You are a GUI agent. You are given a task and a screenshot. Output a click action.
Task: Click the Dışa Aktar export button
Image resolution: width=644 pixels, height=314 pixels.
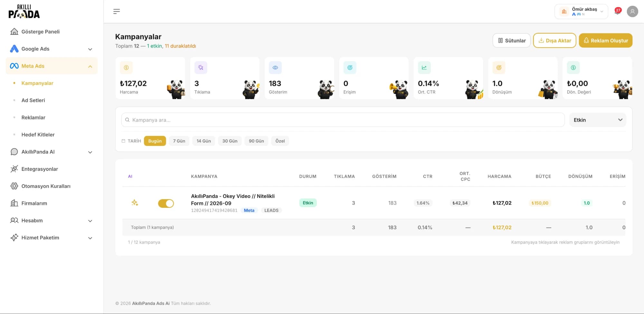tap(554, 41)
